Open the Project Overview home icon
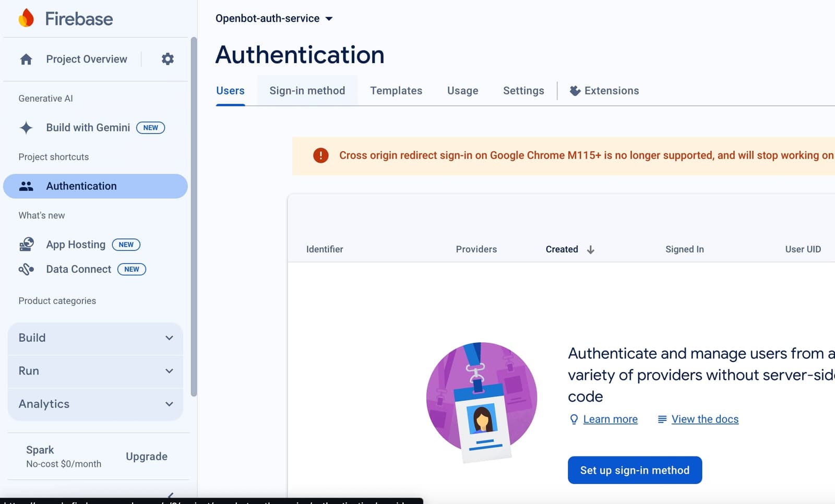 (26, 59)
